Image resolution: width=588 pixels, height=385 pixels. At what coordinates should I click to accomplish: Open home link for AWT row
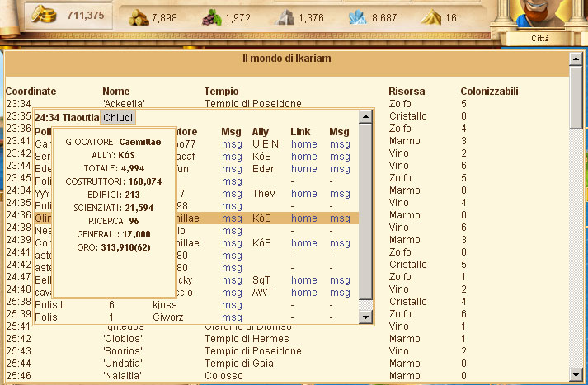[x=304, y=293]
